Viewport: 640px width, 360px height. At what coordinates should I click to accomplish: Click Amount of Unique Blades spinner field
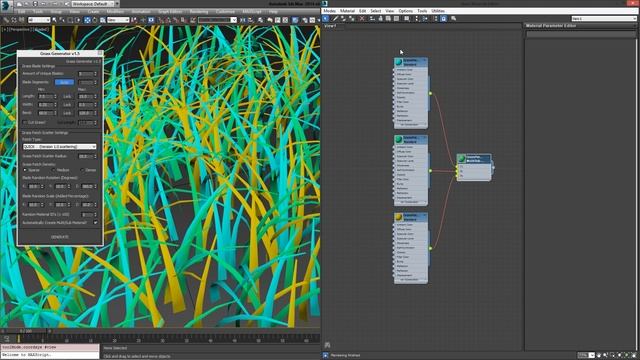[87, 74]
